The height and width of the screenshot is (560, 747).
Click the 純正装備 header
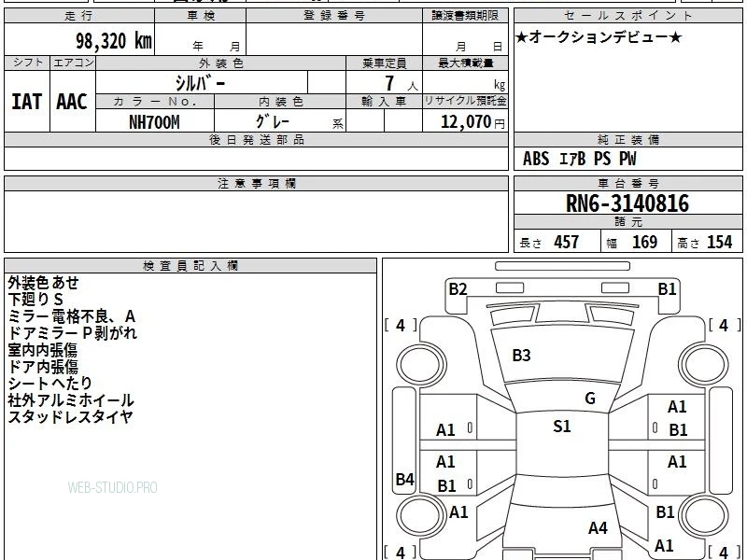627,139
